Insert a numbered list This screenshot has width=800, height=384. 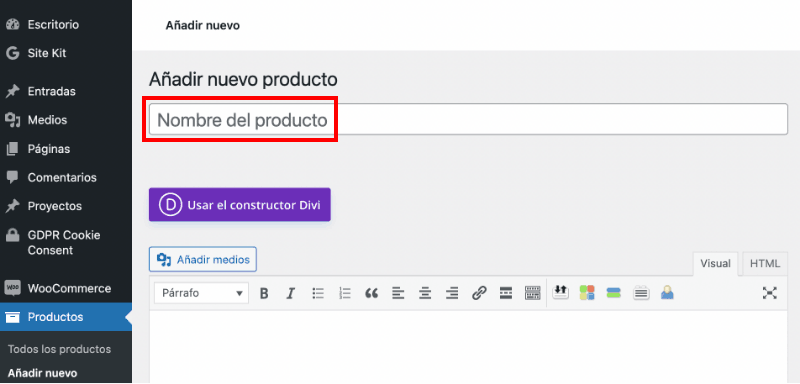[x=345, y=293]
